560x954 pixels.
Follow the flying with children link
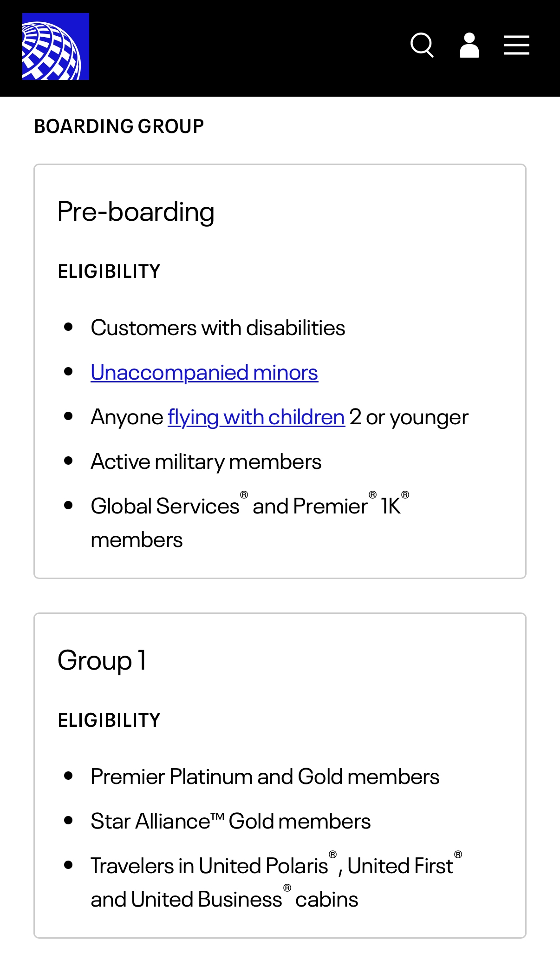click(256, 417)
